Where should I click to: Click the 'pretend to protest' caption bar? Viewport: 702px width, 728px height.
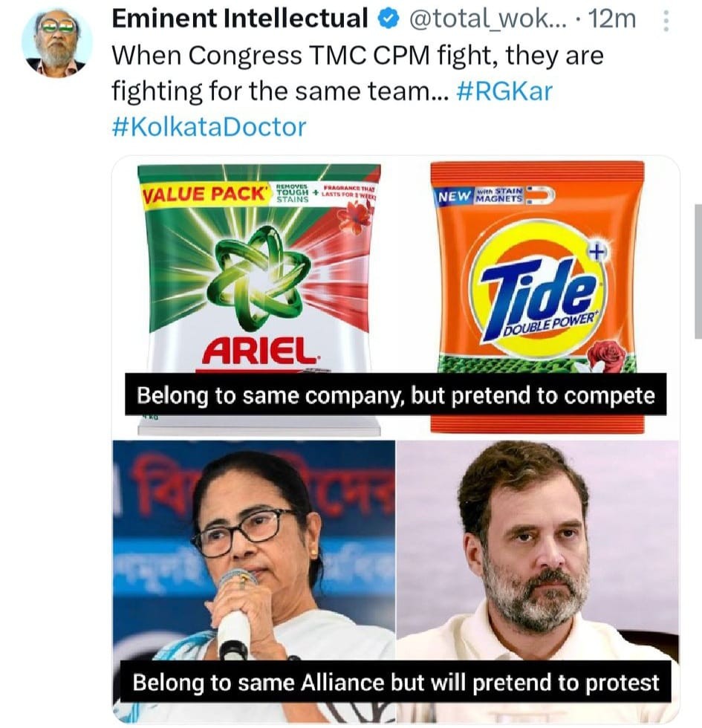(395, 682)
